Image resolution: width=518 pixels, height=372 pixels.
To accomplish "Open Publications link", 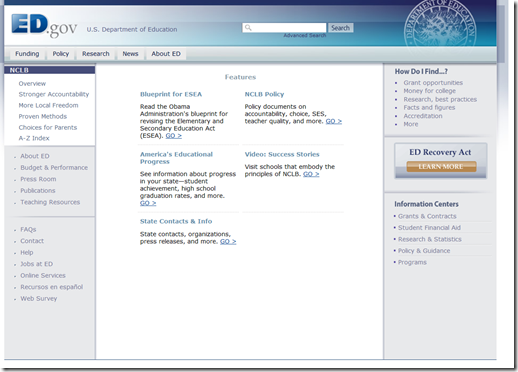I will pos(38,190).
